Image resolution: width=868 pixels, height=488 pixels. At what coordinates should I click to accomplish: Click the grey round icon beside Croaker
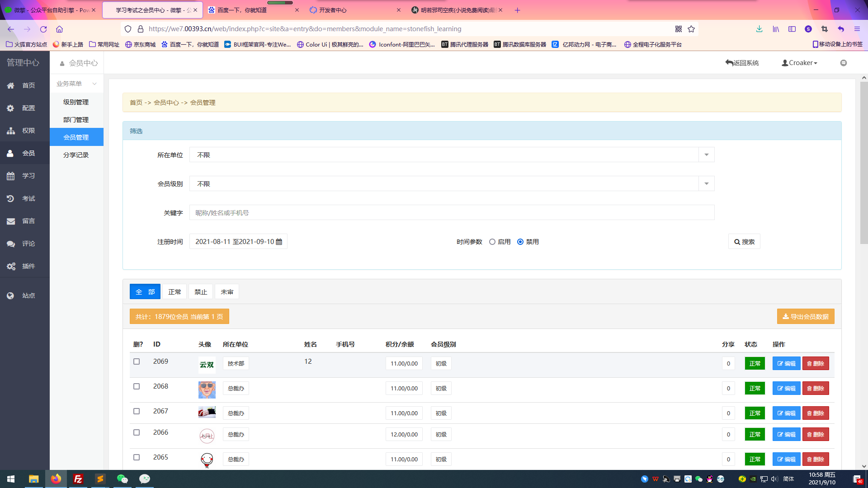(844, 63)
